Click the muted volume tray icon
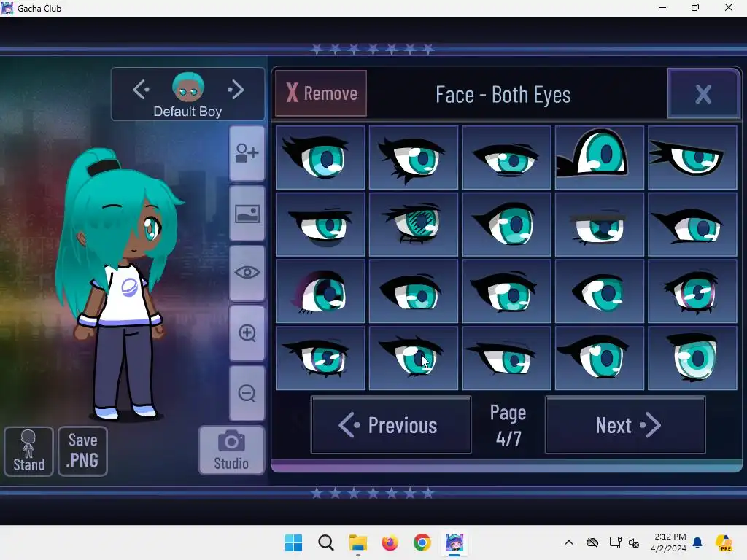The image size is (747, 560). 634,542
